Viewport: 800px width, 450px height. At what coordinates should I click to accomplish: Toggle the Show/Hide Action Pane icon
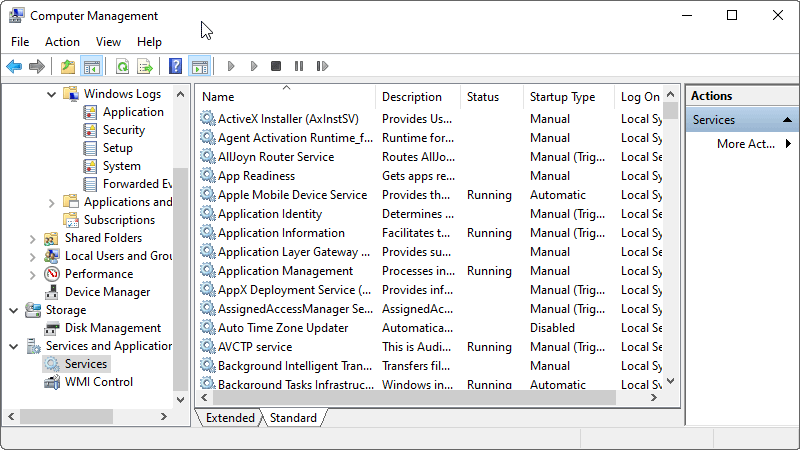[x=199, y=66]
